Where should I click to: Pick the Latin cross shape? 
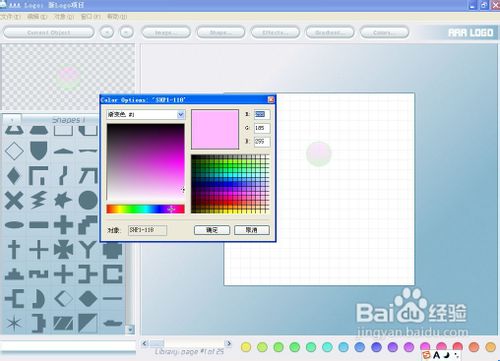[14, 250]
